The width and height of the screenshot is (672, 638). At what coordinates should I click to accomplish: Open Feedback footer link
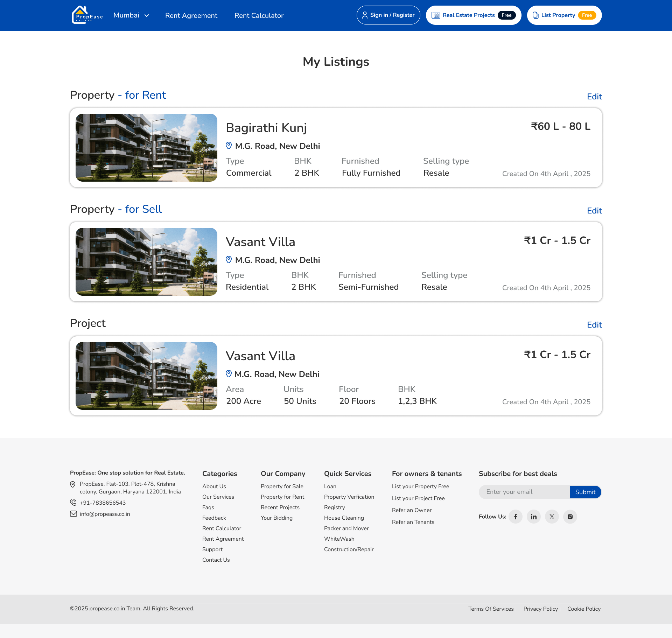[214, 518]
